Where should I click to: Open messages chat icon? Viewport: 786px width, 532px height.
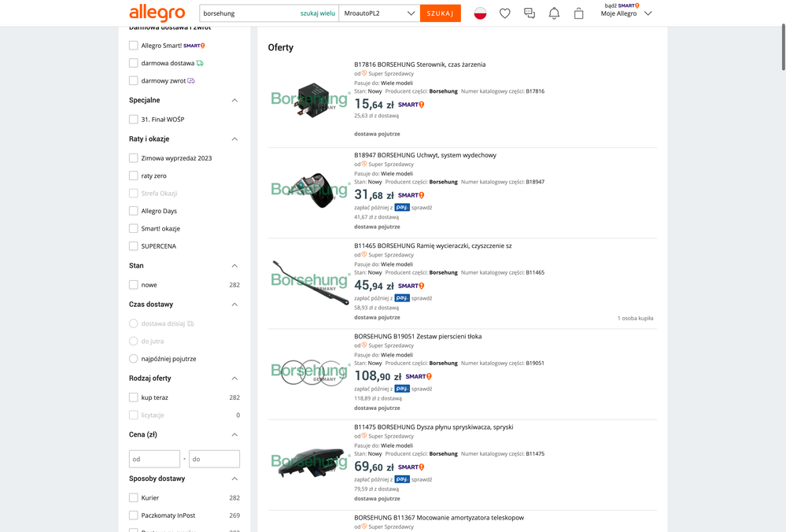point(530,13)
